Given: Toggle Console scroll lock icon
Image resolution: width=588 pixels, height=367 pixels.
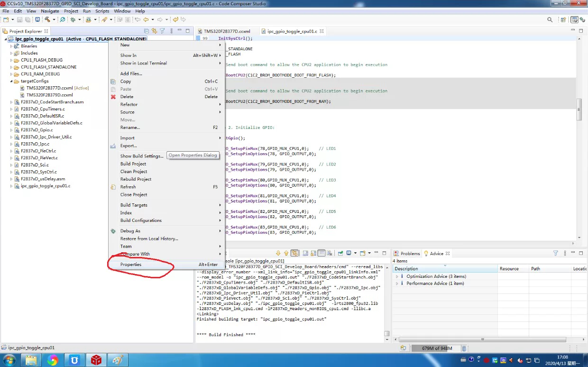Looking at the screenshot, I should (313, 253).
